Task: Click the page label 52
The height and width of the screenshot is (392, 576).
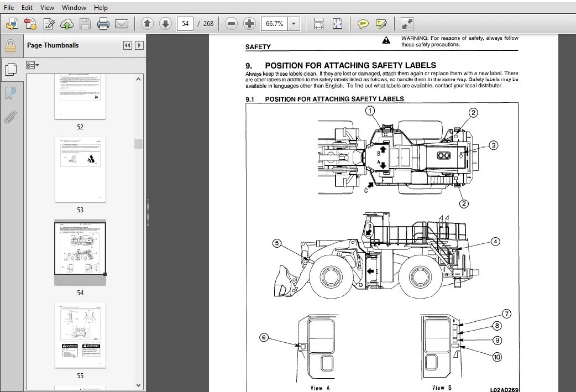Action: click(x=80, y=127)
